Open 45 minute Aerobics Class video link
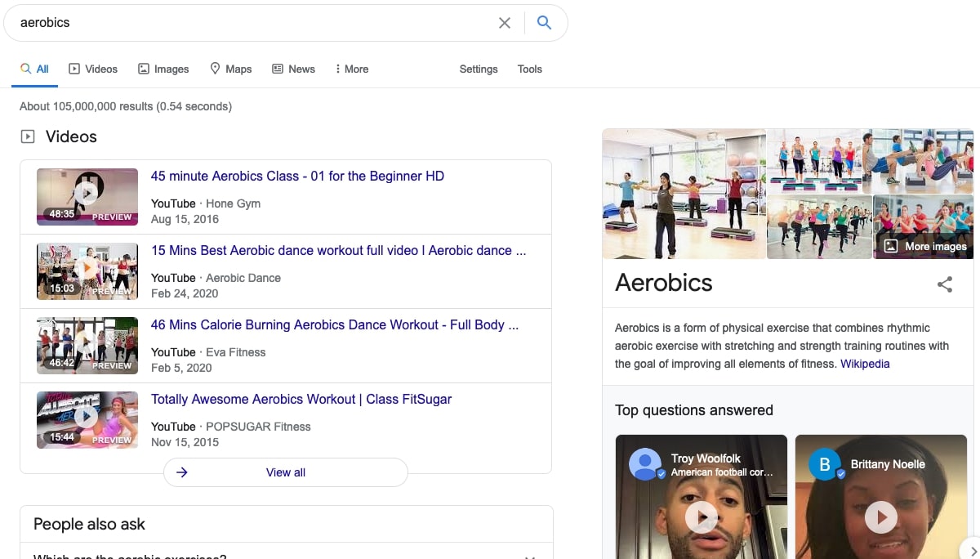 click(x=297, y=177)
